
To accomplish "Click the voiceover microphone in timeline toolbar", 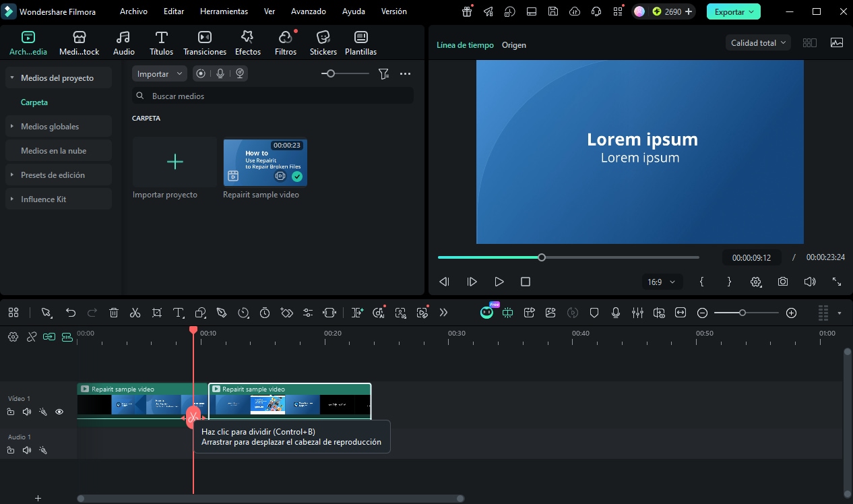I will click(x=616, y=313).
